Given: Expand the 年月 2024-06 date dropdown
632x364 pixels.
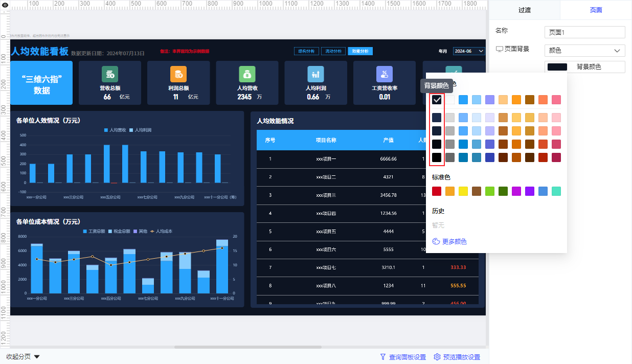Looking at the screenshot, I should [469, 51].
